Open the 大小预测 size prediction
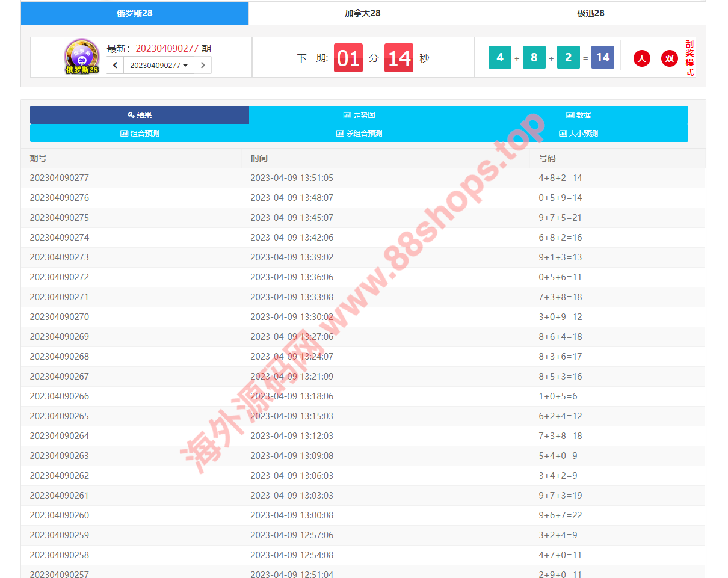 pyautogui.click(x=578, y=134)
